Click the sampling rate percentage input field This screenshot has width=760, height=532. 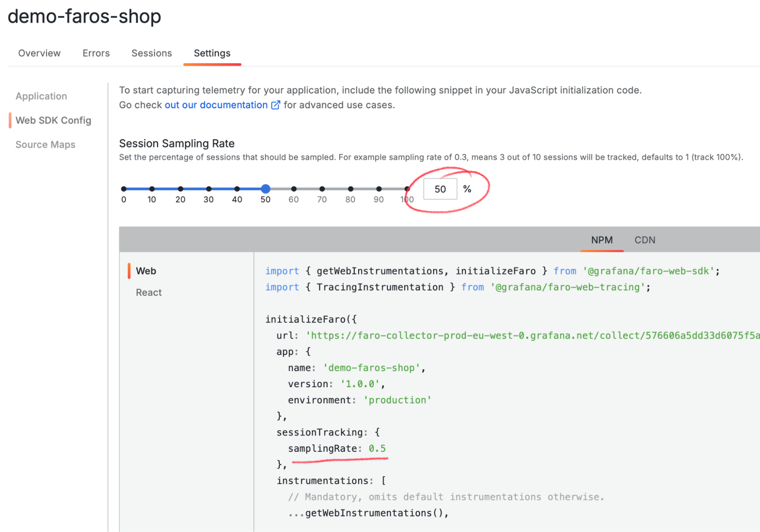(440, 189)
